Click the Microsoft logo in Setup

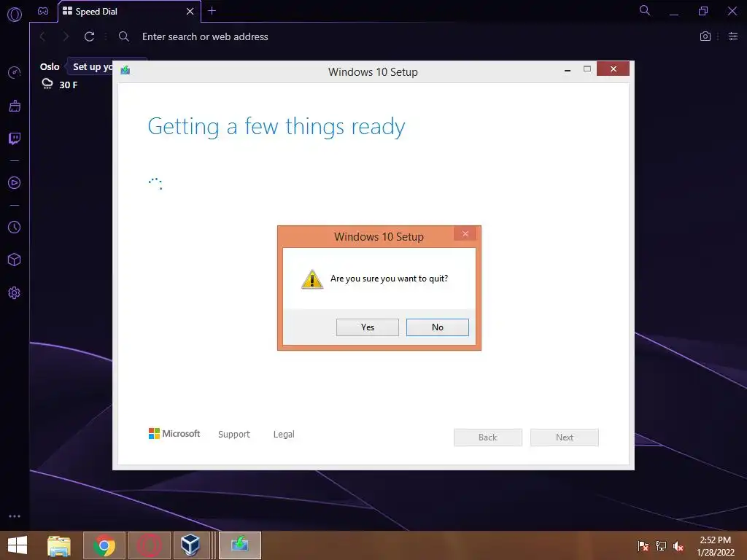pos(174,433)
